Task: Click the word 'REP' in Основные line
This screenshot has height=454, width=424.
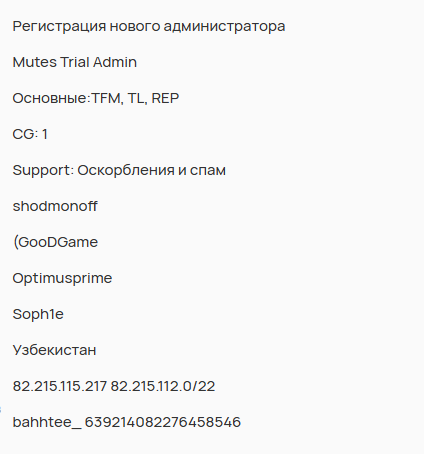Action: point(165,98)
